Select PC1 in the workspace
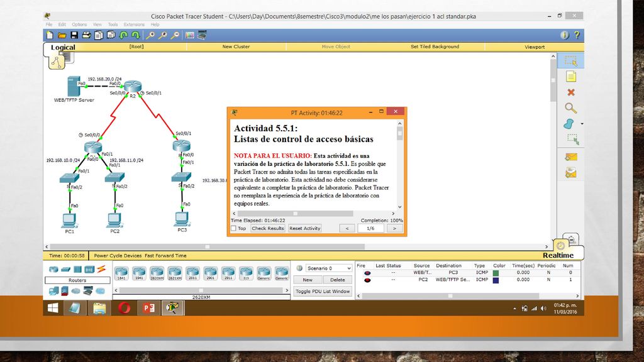 [69, 221]
